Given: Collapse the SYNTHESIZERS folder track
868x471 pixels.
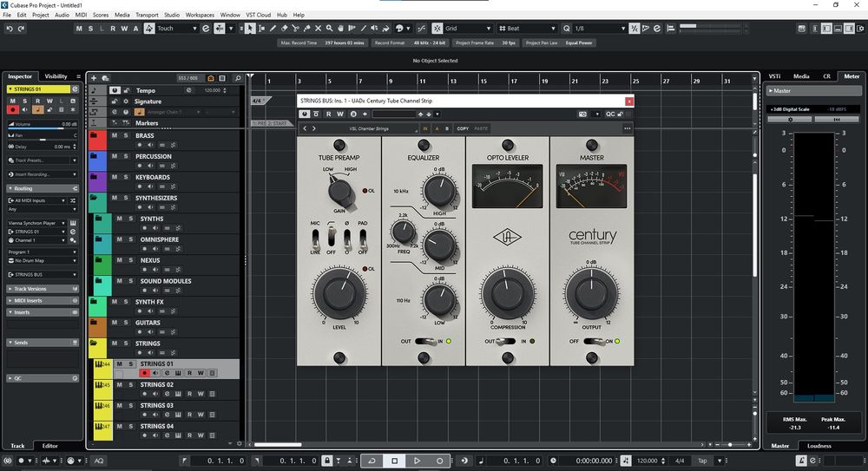Looking at the screenshot, I should [94, 198].
